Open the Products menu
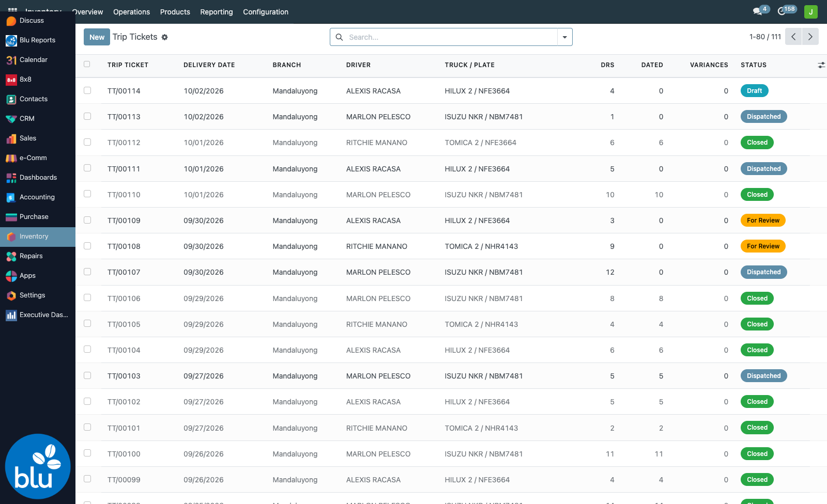827x504 pixels. [175, 12]
